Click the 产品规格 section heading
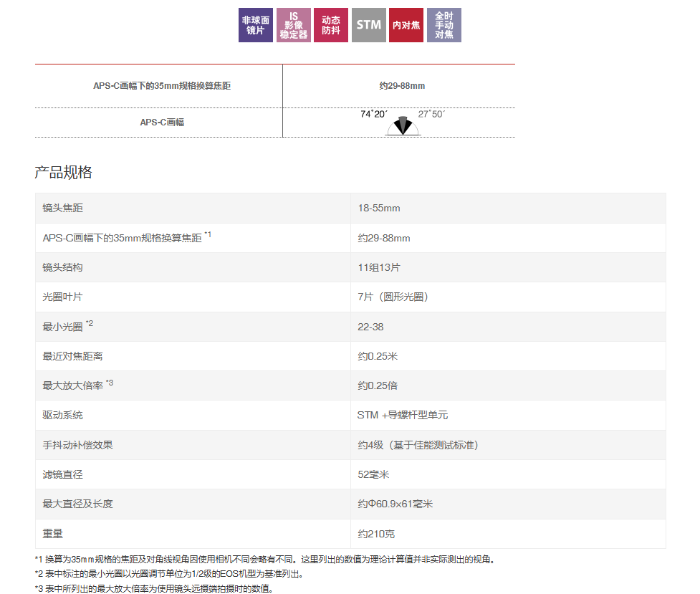The height and width of the screenshot is (594, 700). (63, 172)
